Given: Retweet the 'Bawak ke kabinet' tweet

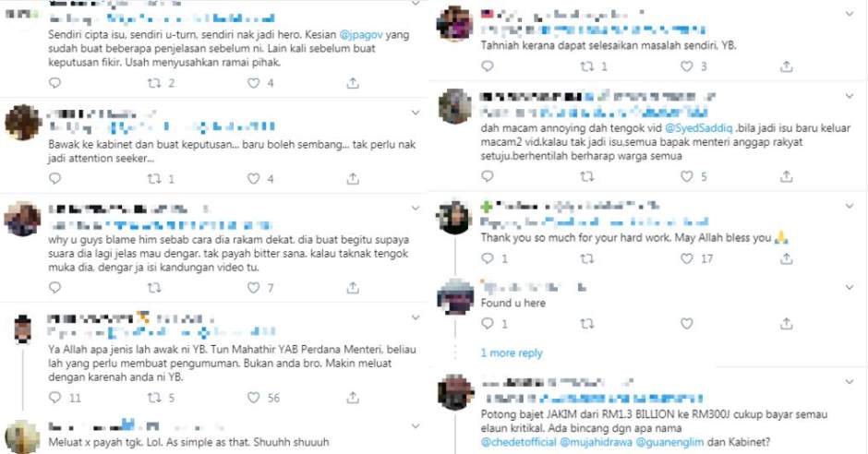Looking at the screenshot, I should [x=154, y=179].
